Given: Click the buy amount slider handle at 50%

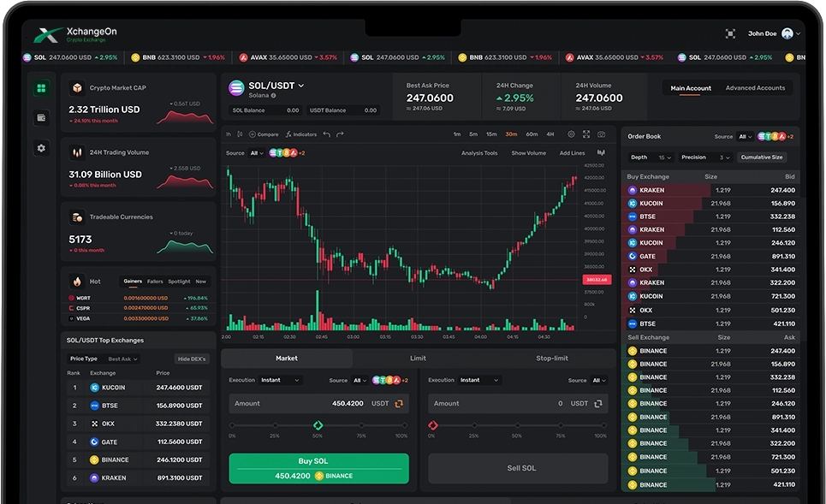Looking at the screenshot, I should (x=318, y=425).
